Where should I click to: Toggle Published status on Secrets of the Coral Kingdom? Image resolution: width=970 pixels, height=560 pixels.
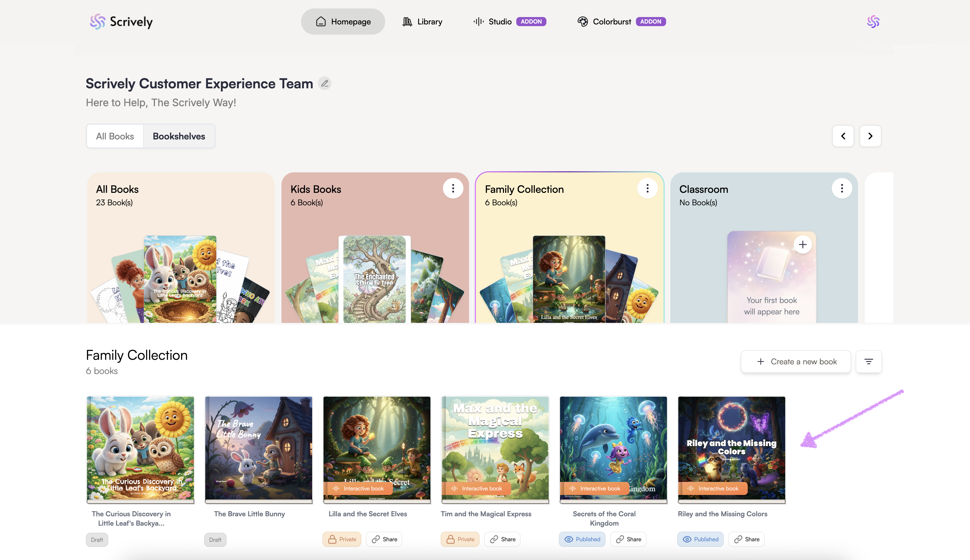tap(582, 539)
